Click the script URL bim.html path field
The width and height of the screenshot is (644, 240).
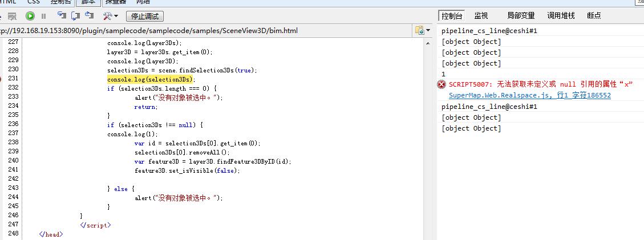tap(205, 31)
